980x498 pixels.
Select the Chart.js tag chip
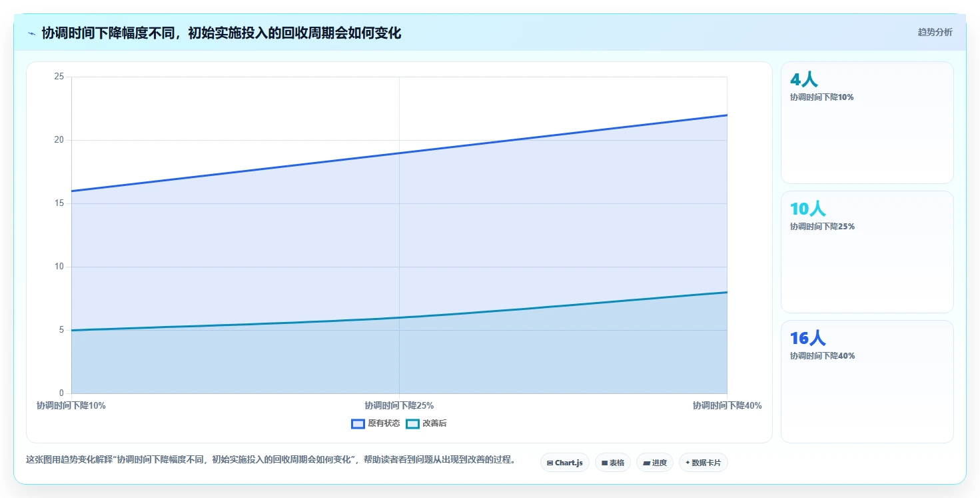pyautogui.click(x=564, y=463)
